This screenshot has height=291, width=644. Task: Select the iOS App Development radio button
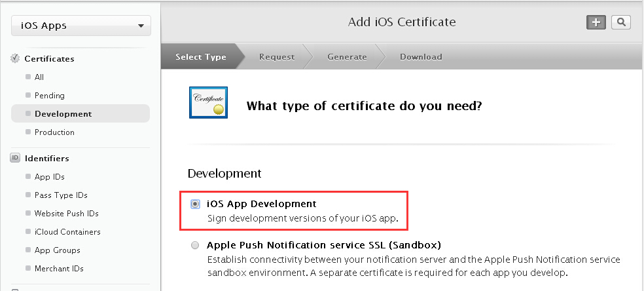pos(196,204)
